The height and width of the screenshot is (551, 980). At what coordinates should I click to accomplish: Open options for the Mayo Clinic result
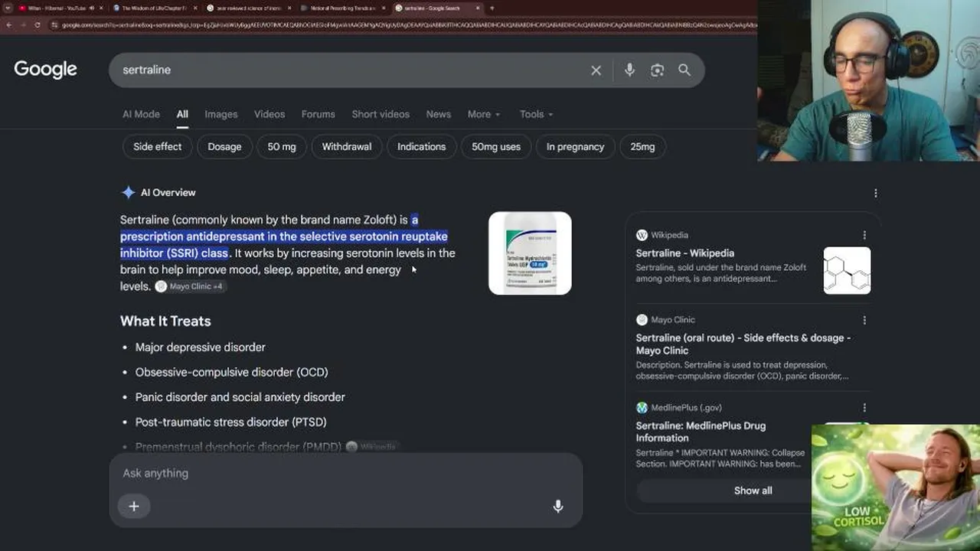[864, 320]
